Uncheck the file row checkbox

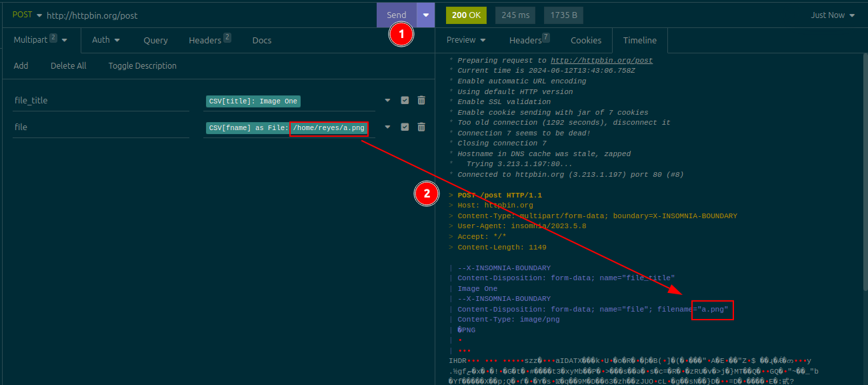(405, 127)
